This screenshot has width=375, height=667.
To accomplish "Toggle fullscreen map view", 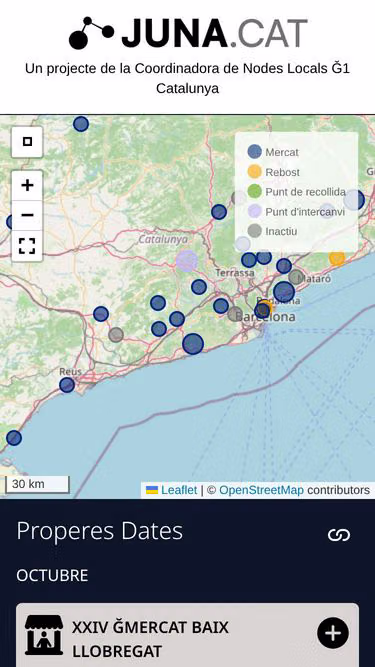I will 27,246.
